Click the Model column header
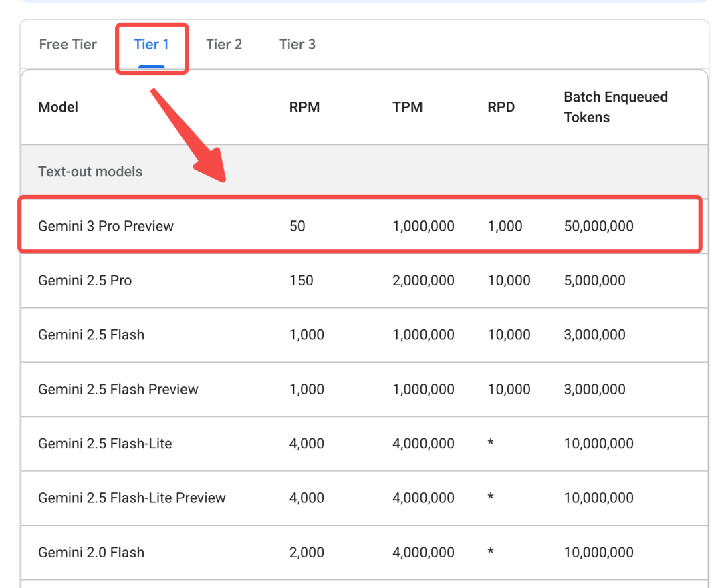Image resolution: width=722 pixels, height=588 pixels. 58,107
